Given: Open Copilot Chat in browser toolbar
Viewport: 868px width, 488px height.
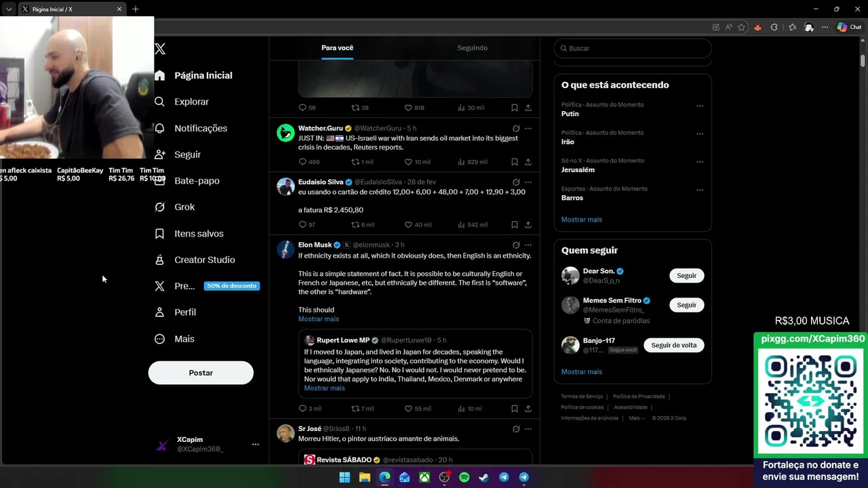Looking at the screenshot, I should (x=849, y=27).
